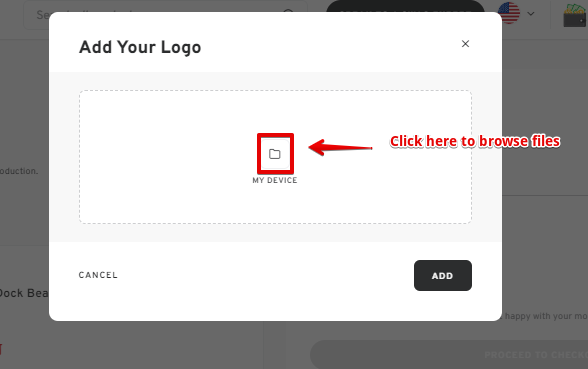Expand the country chevron beside flag
Screen dimensions: 588x369
pos(531,14)
